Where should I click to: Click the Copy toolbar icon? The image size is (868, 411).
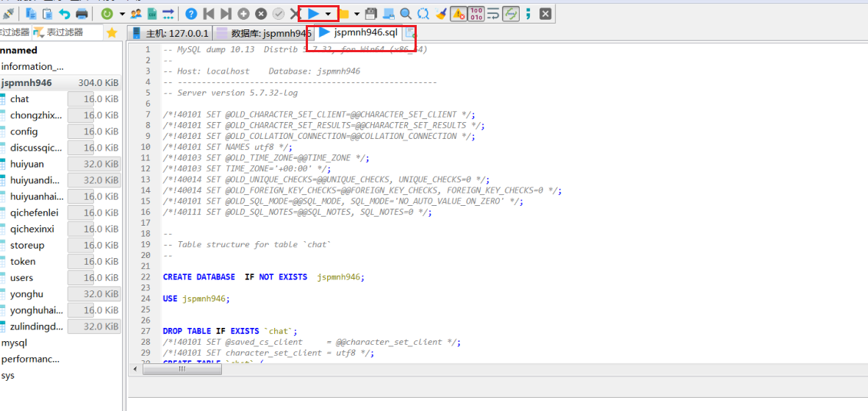(x=32, y=13)
